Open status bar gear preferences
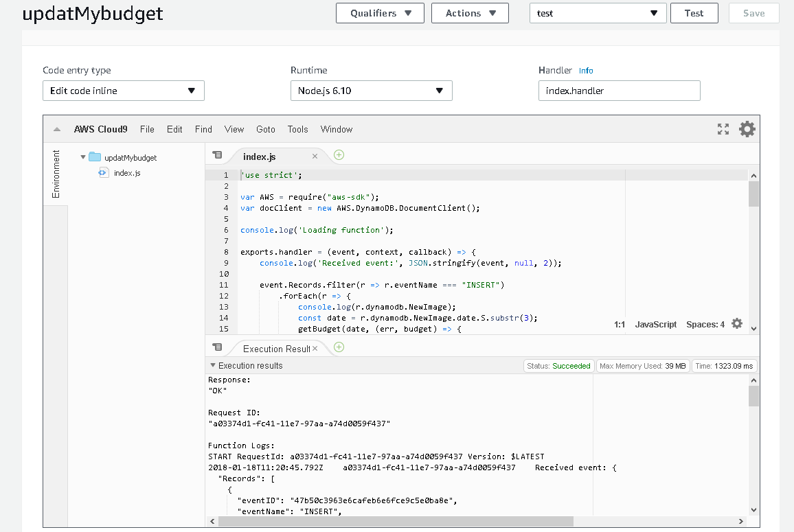This screenshot has height=532, width=794. coord(737,323)
